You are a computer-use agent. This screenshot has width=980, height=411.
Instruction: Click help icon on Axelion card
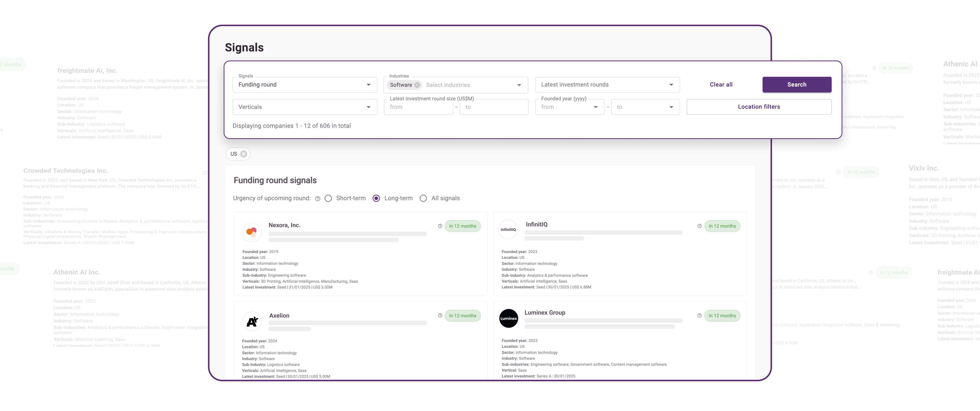pyautogui.click(x=440, y=316)
